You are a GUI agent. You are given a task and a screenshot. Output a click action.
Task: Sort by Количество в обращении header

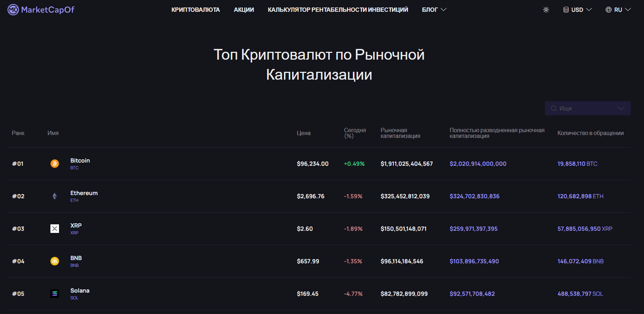(x=590, y=133)
